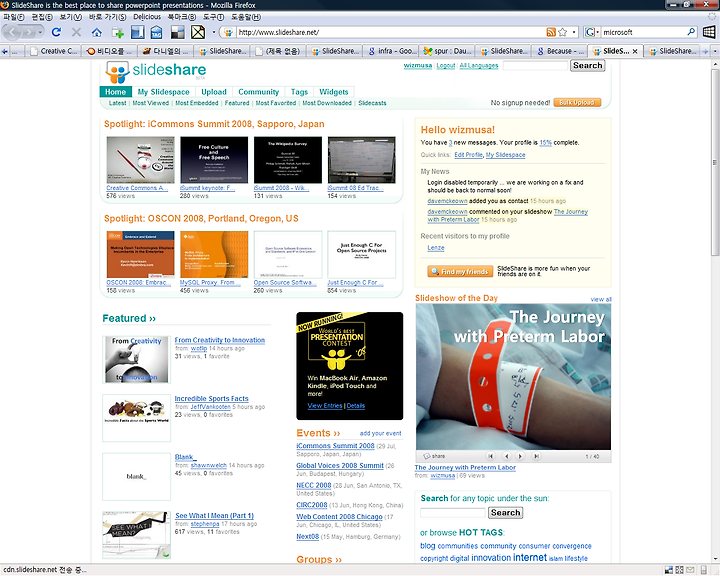Open the From Creativity to Innovation link
Image resolution: width=720 pixels, height=576 pixels.
[x=219, y=340]
